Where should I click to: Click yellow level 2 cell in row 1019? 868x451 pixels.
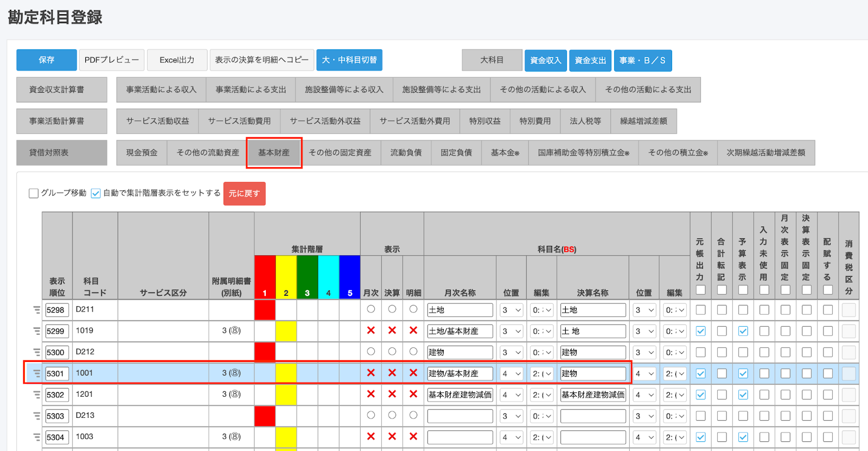click(x=286, y=331)
